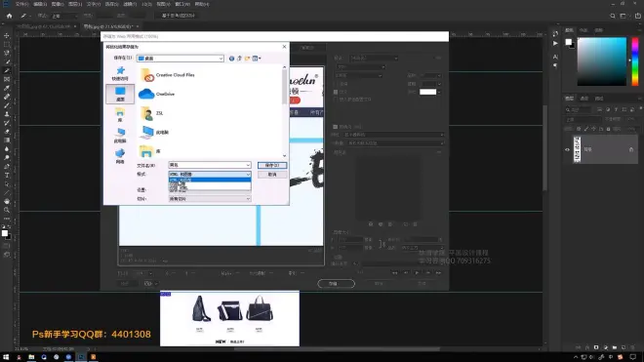
Task: Switch to the first document tab
Action: 47,26
